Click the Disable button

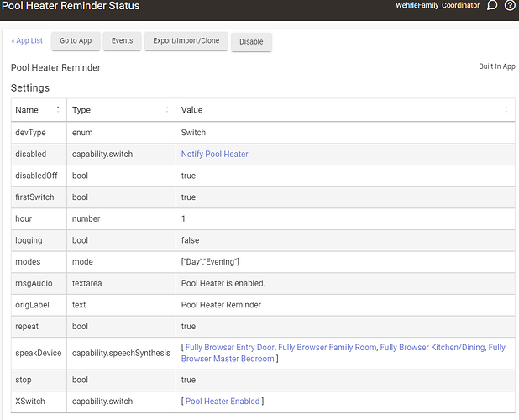[x=251, y=42]
